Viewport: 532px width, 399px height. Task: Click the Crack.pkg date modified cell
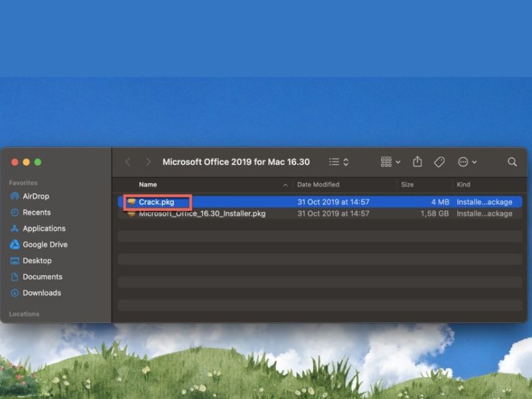(333, 202)
